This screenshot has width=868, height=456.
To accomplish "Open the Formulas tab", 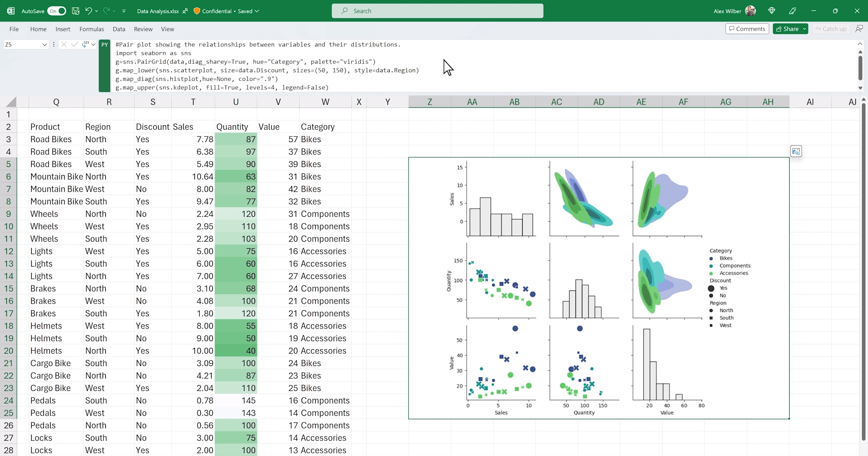I will pos(91,29).
